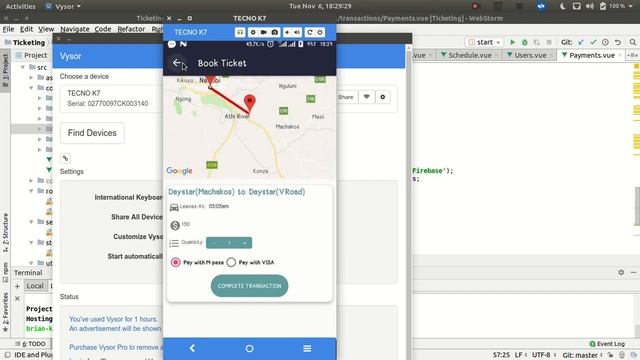Switch to Schedule.vue editor tab
The image size is (640, 360).
[x=469, y=55]
